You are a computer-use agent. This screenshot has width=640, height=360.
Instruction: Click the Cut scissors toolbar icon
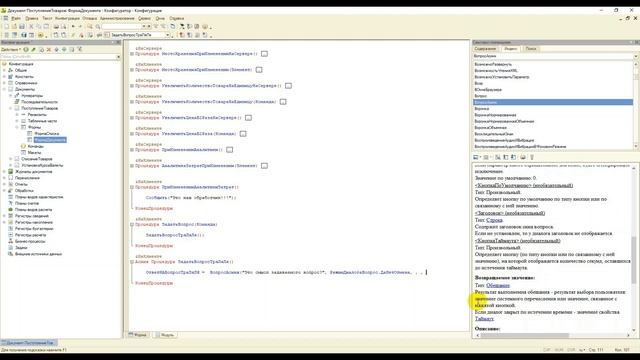click(x=31, y=27)
